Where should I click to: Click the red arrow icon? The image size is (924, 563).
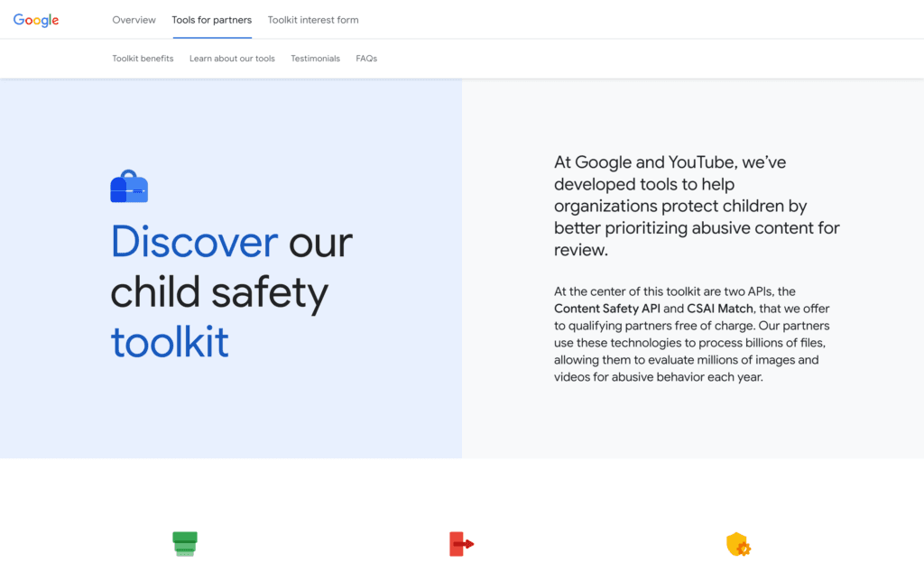coord(461,543)
